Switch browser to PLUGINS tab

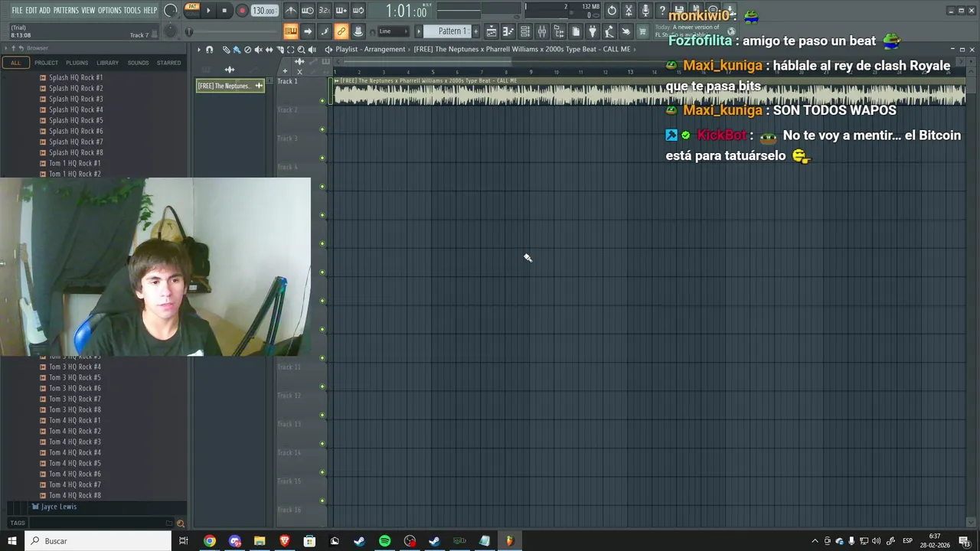77,63
